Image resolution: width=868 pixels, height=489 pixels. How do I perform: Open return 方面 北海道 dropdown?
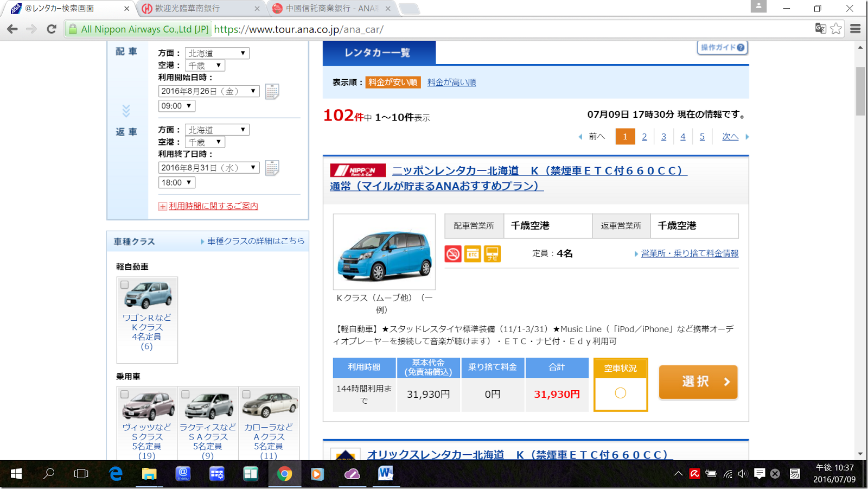pos(217,130)
